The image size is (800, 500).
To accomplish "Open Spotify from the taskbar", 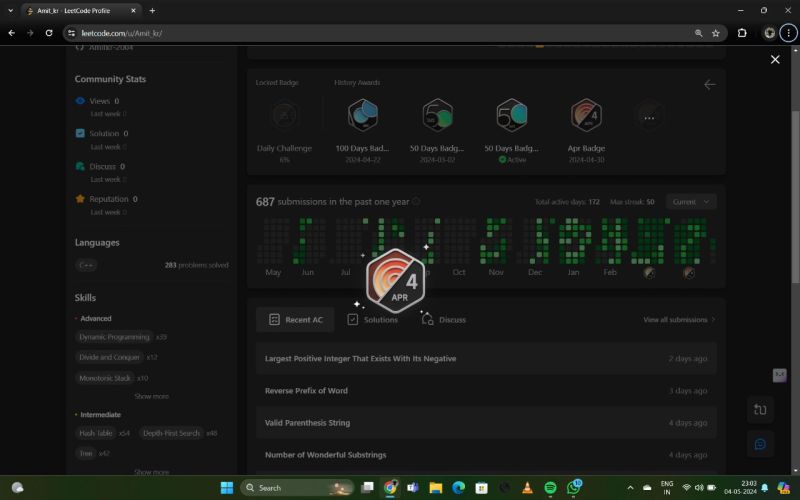I will (x=550, y=488).
